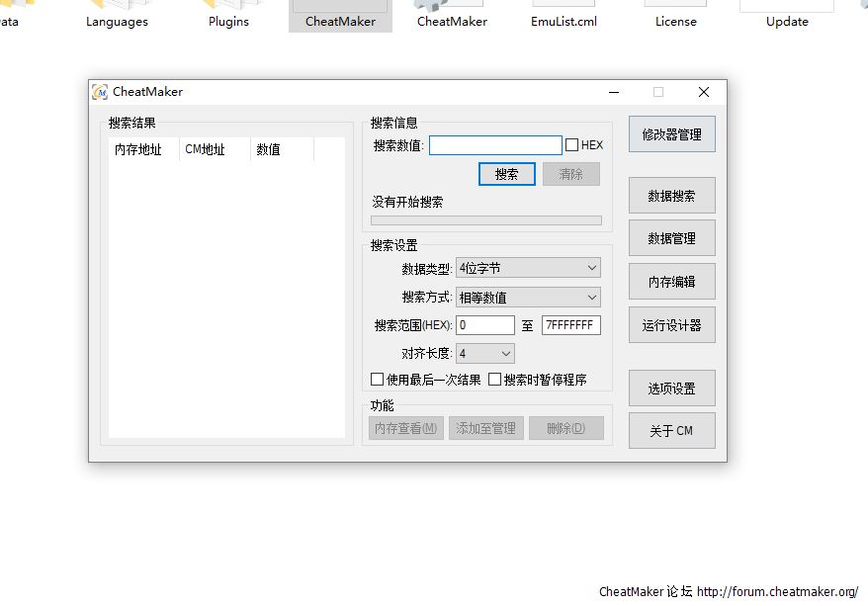This screenshot has width=868, height=606.
Task: Open the Update file icon
Action: (x=787, y=6)
